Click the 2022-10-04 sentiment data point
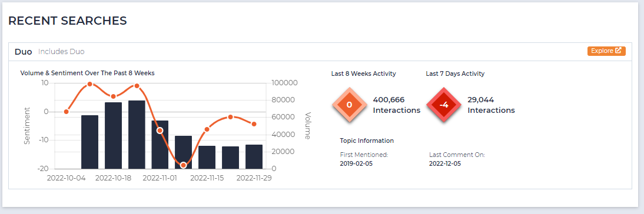The width and height of the screenshot is (644, 214). tap(66, 112)
